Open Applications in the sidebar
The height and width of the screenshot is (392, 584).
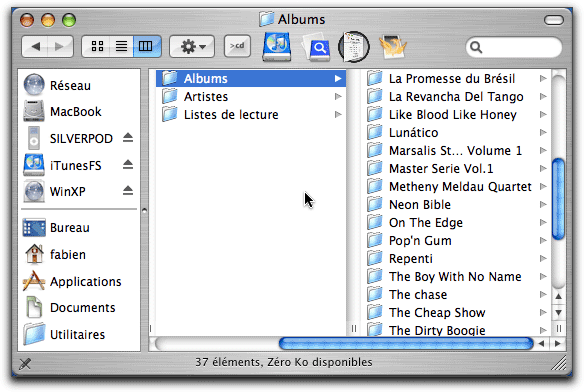[72, 281]
